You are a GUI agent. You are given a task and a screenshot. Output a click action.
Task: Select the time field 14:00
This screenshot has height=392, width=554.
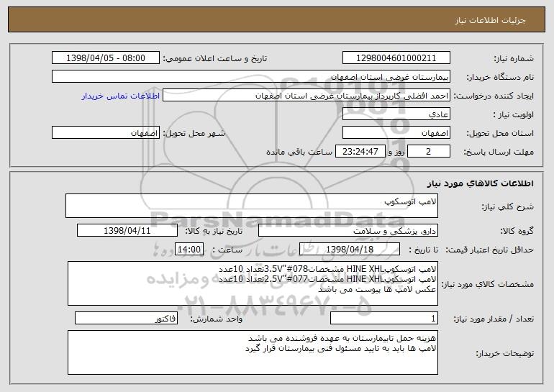pyautogui.click(x=189, y=249)
